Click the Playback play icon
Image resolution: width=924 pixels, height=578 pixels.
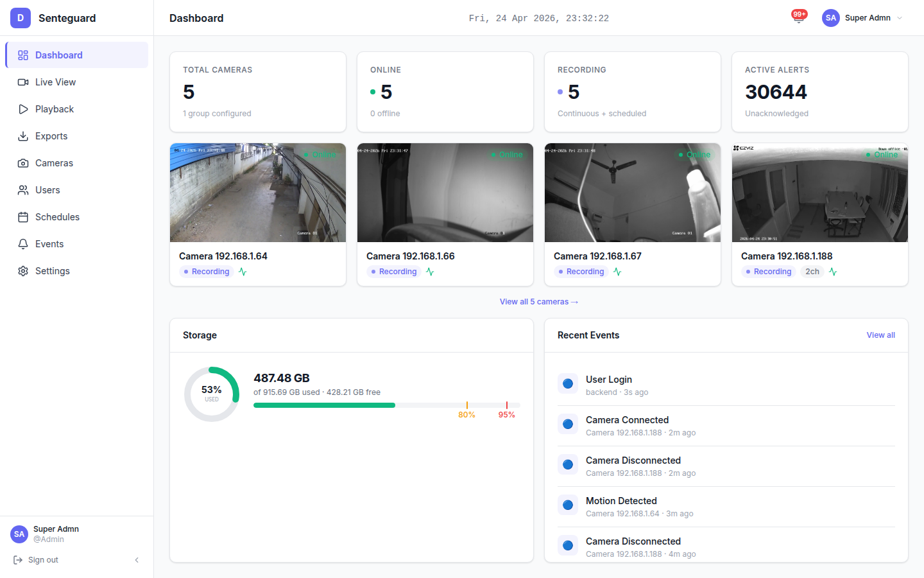pos(23,109)
